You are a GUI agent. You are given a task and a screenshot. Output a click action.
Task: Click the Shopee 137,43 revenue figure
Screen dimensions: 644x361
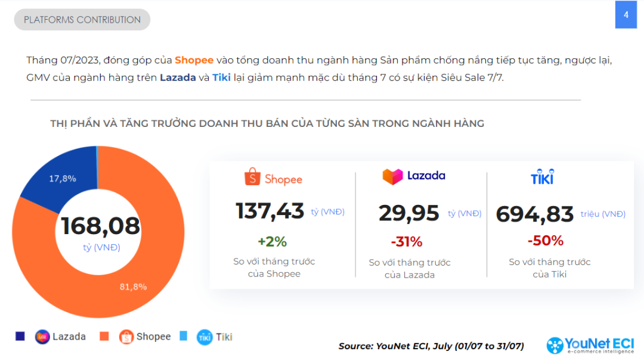[270, 211]
